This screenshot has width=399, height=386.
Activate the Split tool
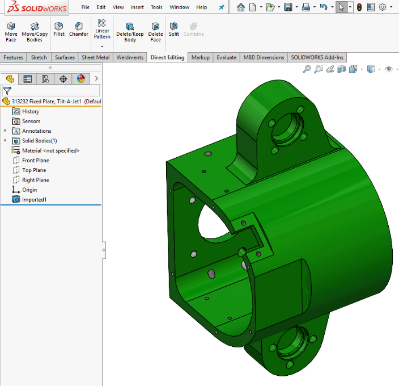point(174,29)
